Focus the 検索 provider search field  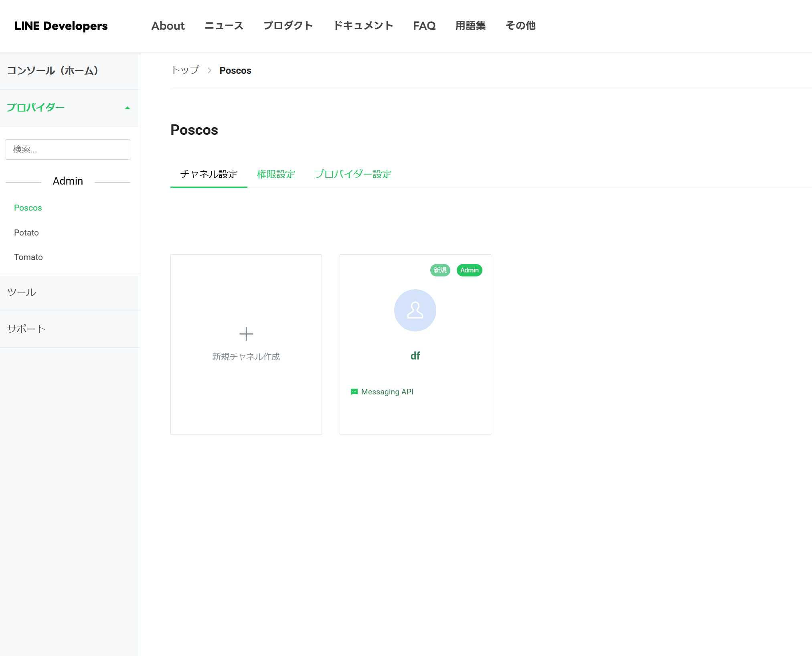68,149
